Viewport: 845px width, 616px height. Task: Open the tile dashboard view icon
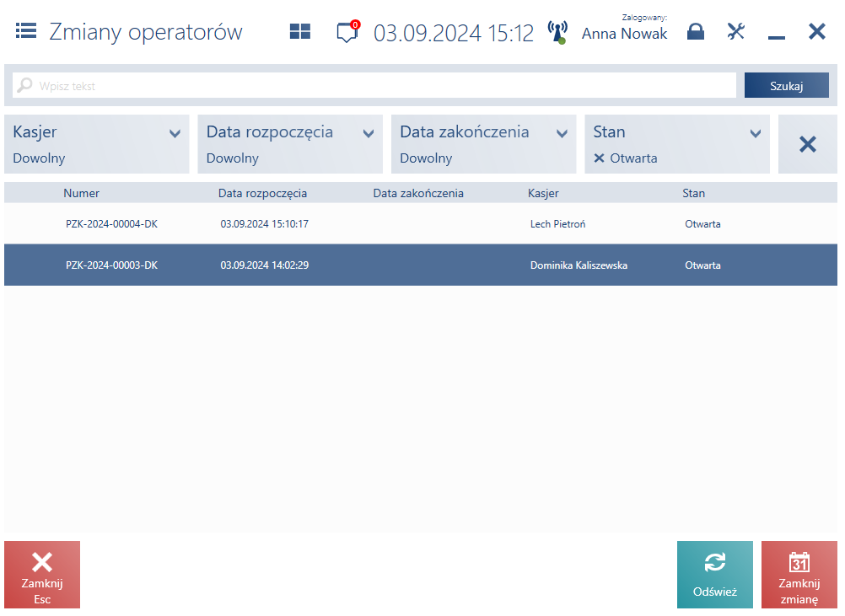tap(300, 31)
